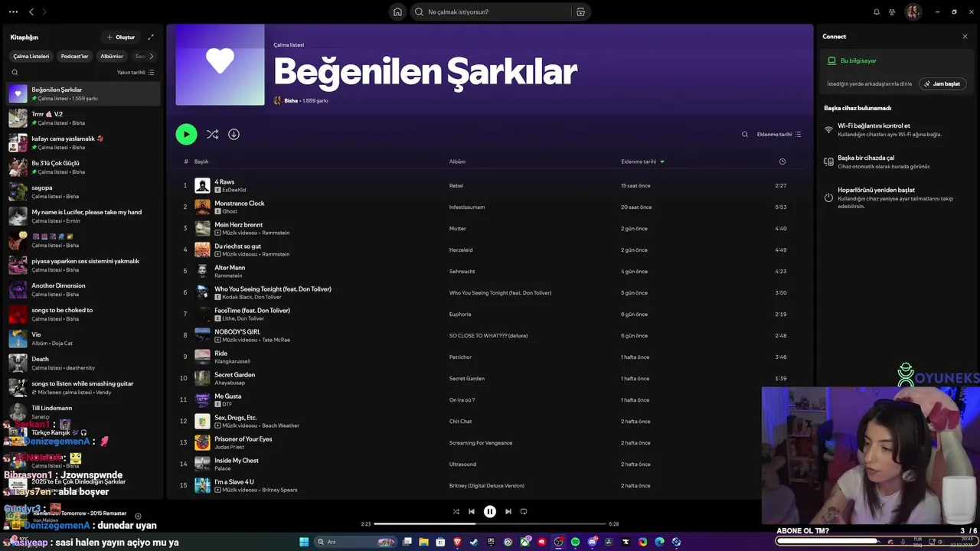Open Brave browser from the taskbar
Viewport: 980px width, 551px height.
click(x=457, y=542)
